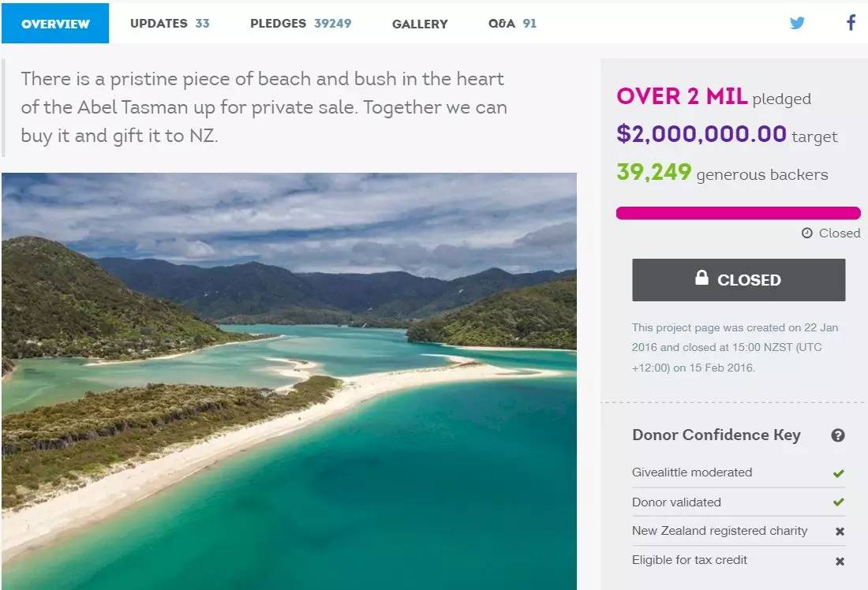Click the pink pledge progress bar
Screen dimensions: 868x590
[x=739, y=213]
